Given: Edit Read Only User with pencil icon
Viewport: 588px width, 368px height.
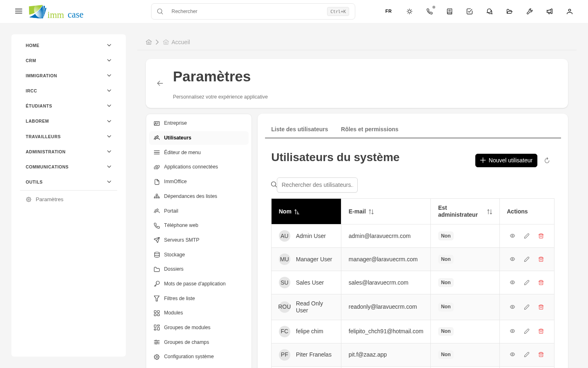Looking at the screenshot, I should pos(527,307).
